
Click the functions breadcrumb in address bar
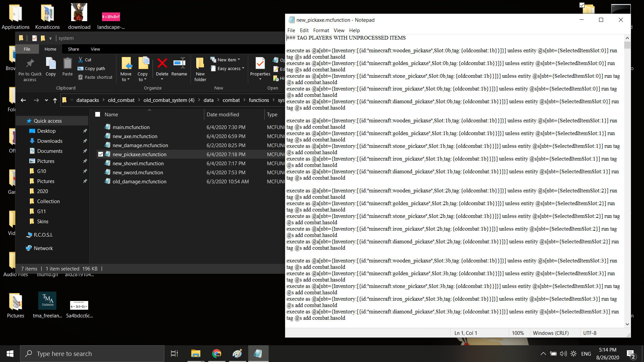(259, 100)
